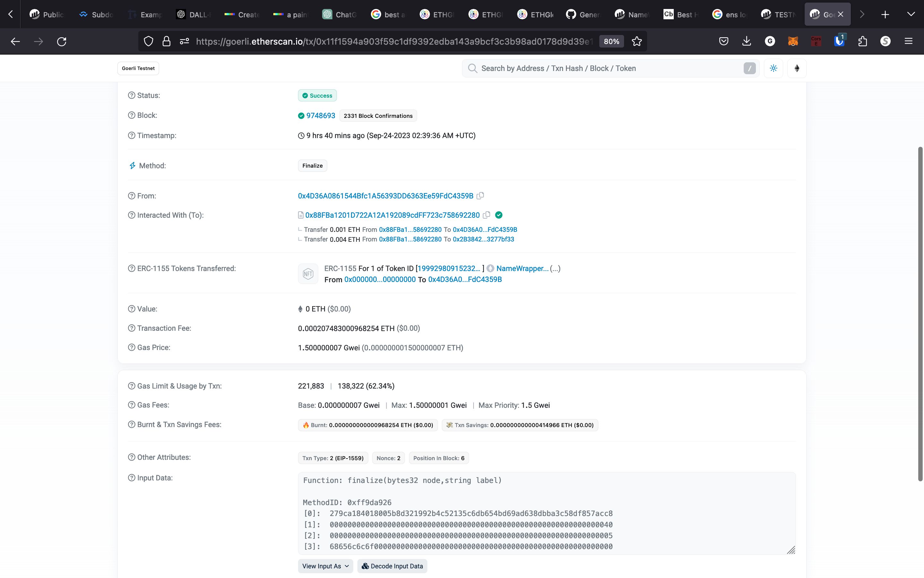Screen dimensions: 924x578
Task: Go back with the browser back arrow
Action: coord(15,41)
